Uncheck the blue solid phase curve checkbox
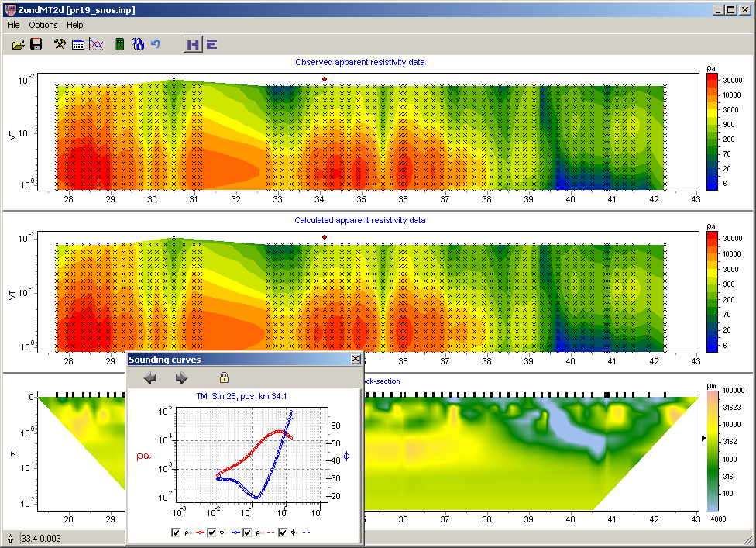Viewport: 756px width, 548px height. click(x=212, y=532)
